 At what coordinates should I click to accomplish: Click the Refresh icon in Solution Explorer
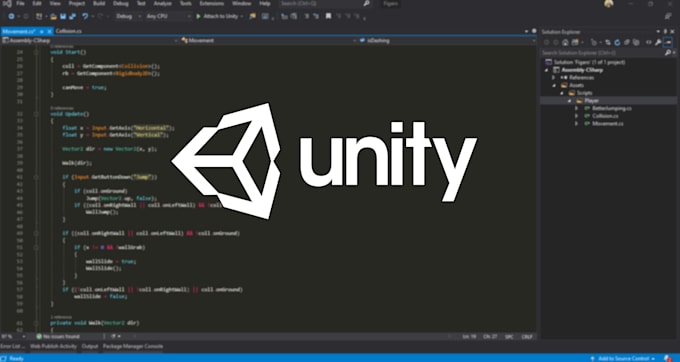[x=617, y=42]
